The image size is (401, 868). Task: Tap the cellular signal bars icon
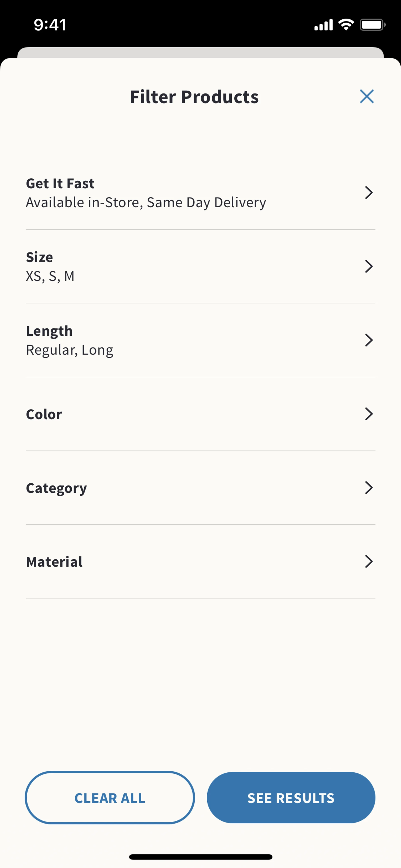tap(323, 25)
